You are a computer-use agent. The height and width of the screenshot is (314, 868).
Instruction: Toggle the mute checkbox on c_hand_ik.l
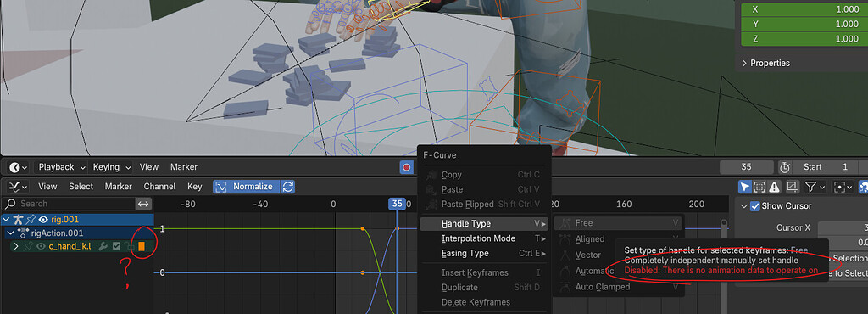[116, 246]
